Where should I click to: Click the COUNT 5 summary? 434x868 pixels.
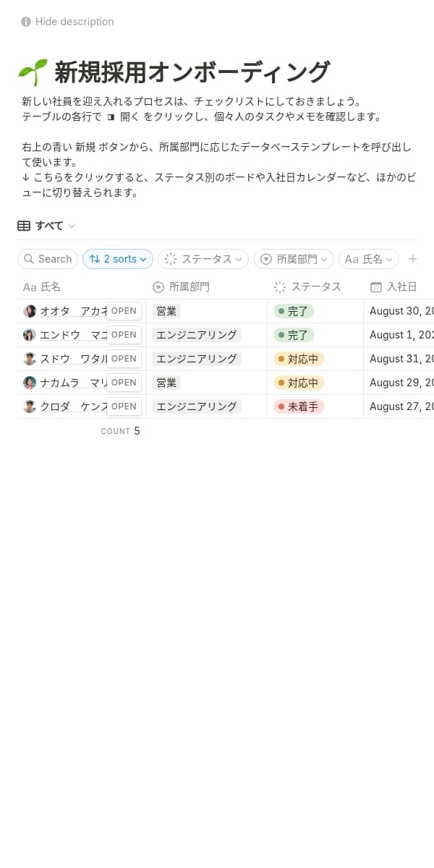pyautogui.click(x=120, y=431)
